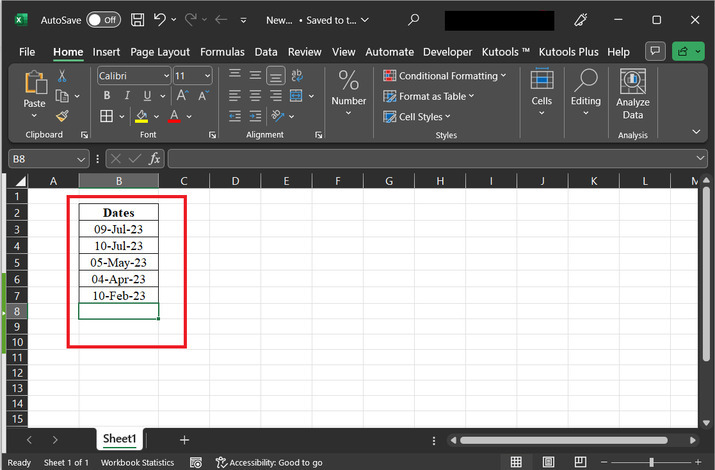The width and height of the screenshot is (715, 470).
Task: Toggle Italic formatting
Action: click(x=128, y=96)
